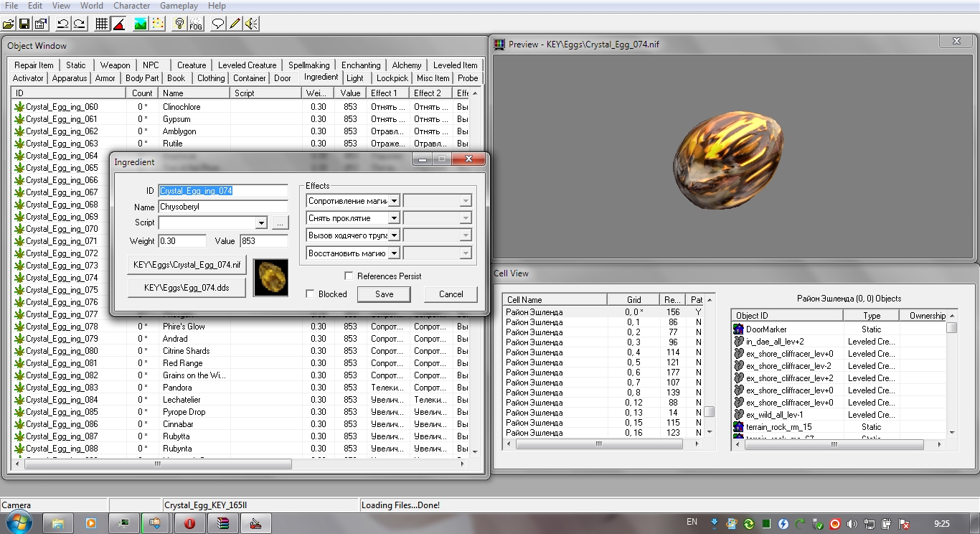Screen dimensions: 980x534
Task: Click the DoorMarker object icon in Cell View
Action: point(739,329)
